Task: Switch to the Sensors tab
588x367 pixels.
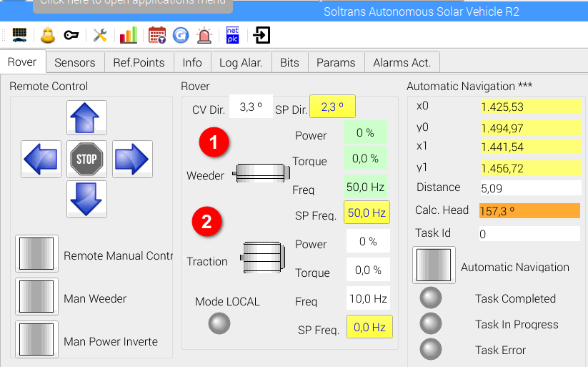Action: [75, 62]
